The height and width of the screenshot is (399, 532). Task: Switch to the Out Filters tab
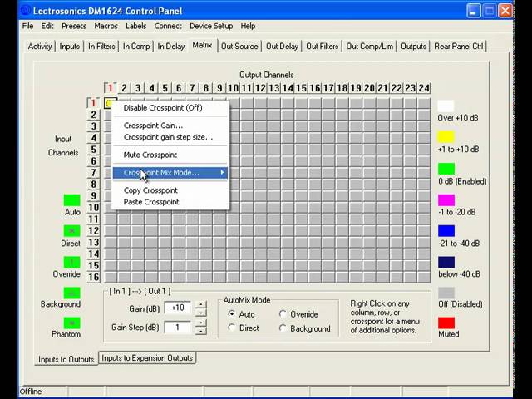point(322,47)
